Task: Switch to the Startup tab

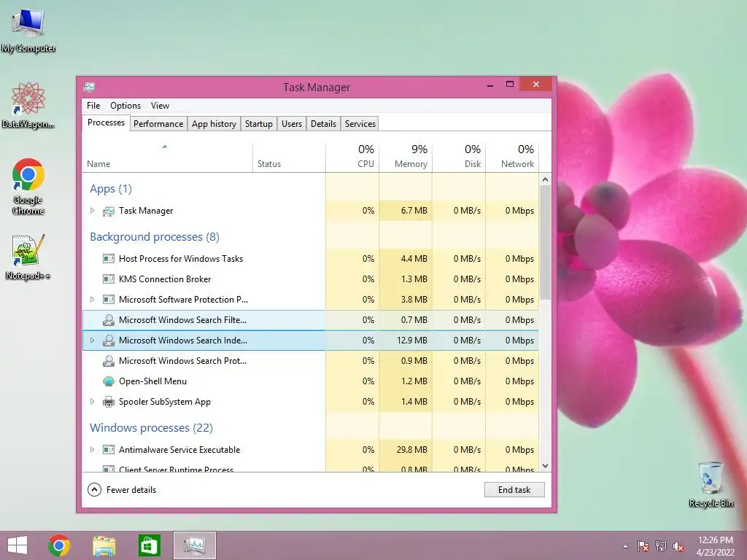Action: [x=259, y=124]
